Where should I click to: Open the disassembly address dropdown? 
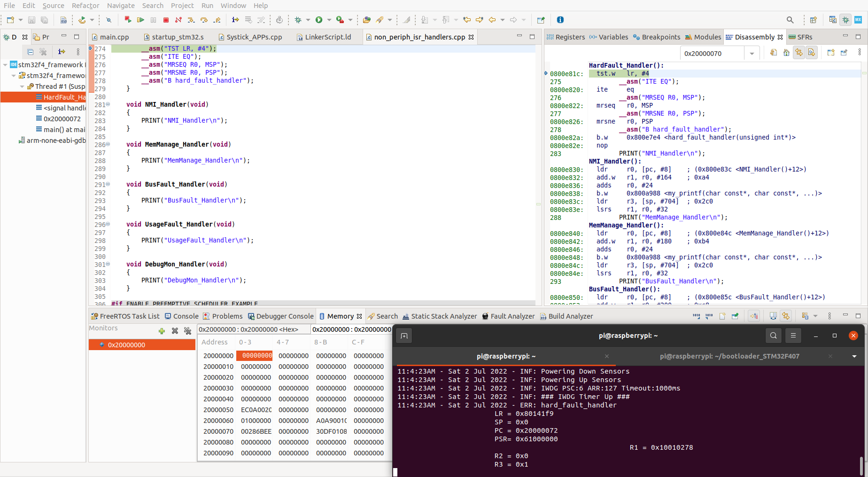(x=752, y=54)
